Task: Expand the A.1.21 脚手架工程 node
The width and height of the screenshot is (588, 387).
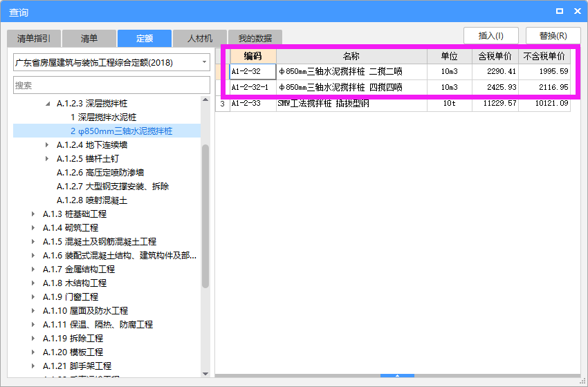Action: [33, 366]
